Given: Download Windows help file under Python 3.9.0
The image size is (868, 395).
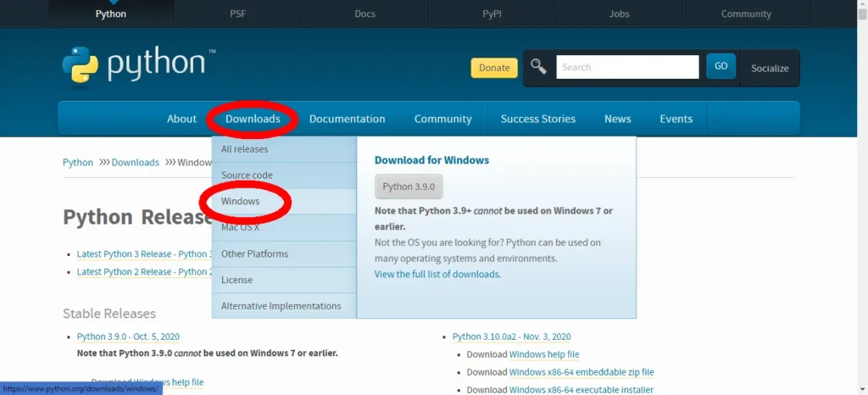Looking at the screenshot, I should (x=170, y=382).
